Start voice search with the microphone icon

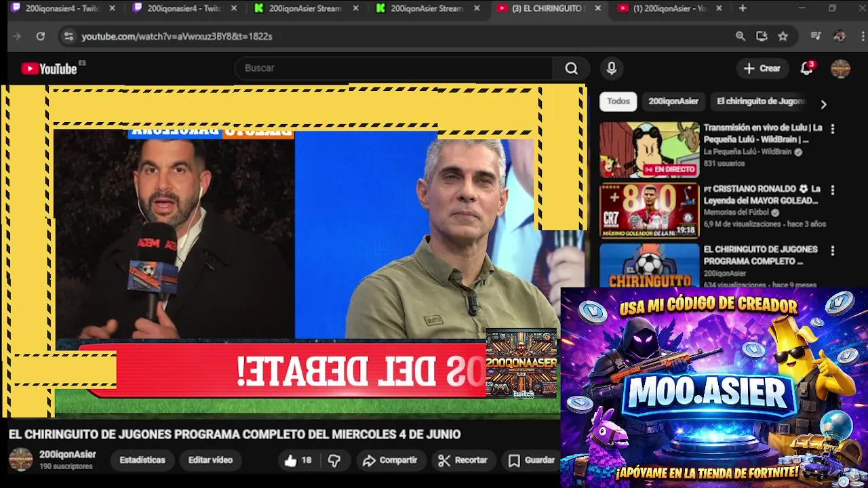coord(612,68)
